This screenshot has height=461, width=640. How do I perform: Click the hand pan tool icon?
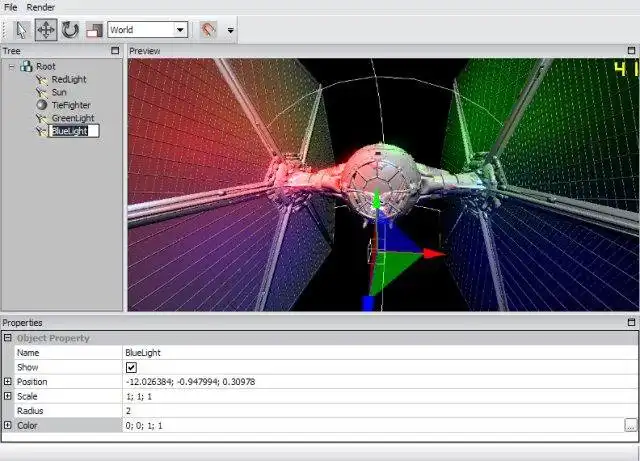(x=208, y=30)
